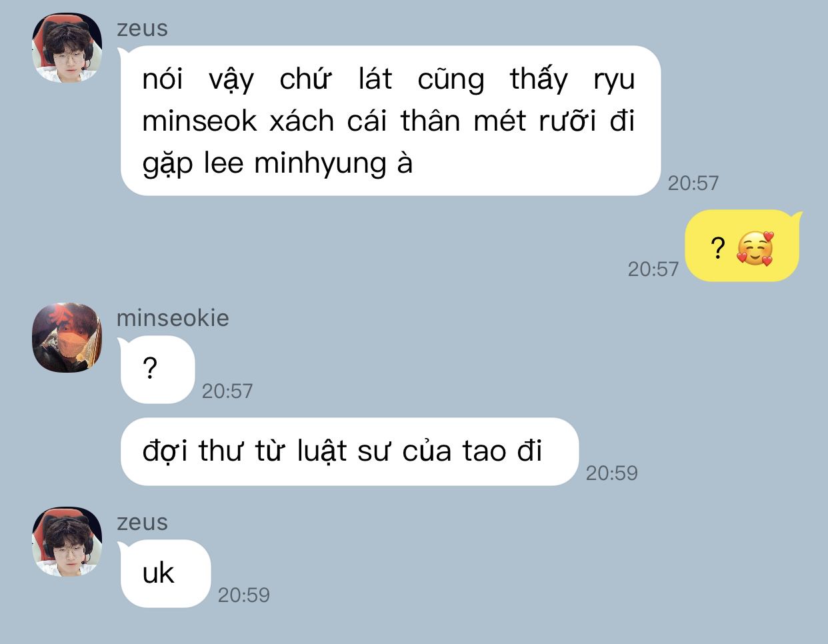Tap the yellow sent message bubble

(x=742, y=245)
